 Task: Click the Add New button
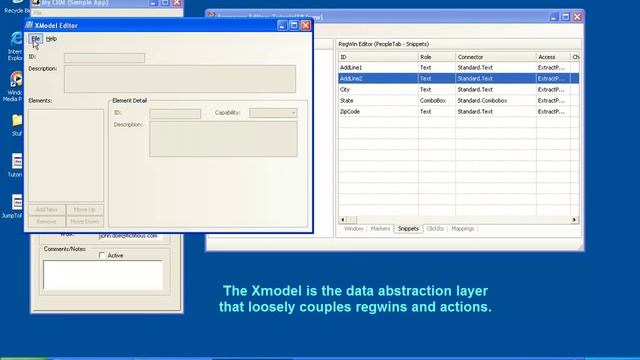pos(47,210)
